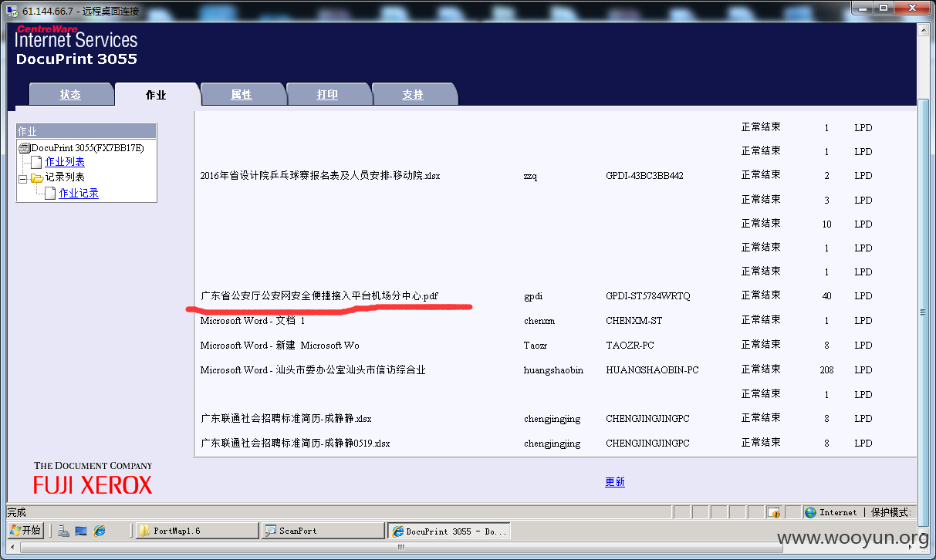
Task: Select the 2016年省设计院乒乓球赛 xlsx job
Action: pyautogui.click(x=320, y=176)
